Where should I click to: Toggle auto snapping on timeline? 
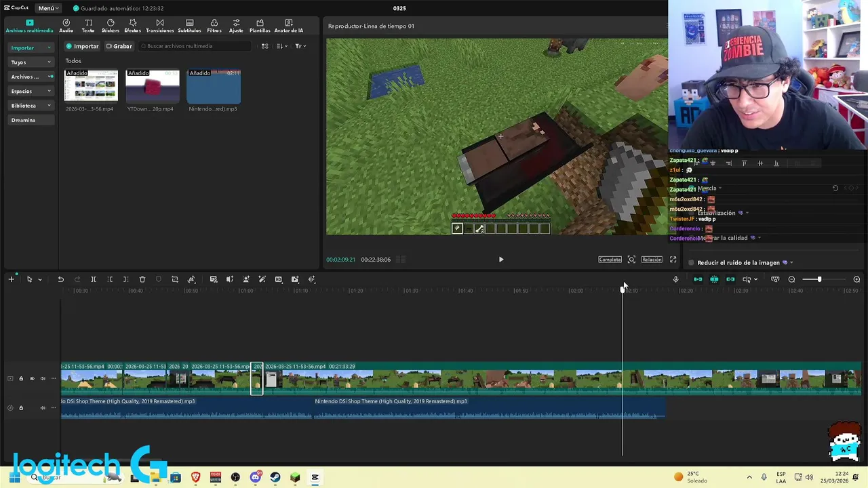click(x=714, y=279)
